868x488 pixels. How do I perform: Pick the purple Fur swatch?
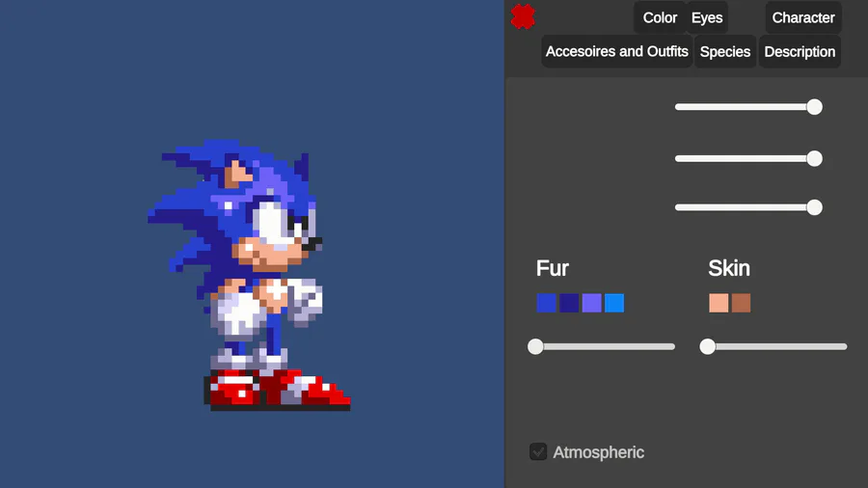tap(592, 303)
